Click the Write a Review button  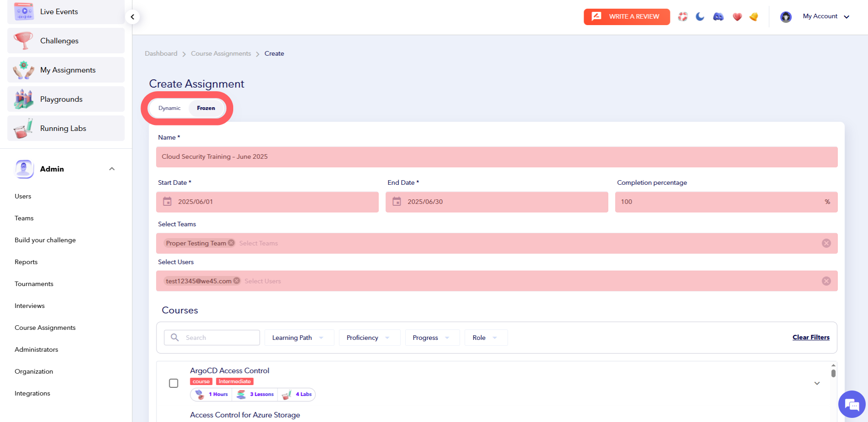click(627, 17)
